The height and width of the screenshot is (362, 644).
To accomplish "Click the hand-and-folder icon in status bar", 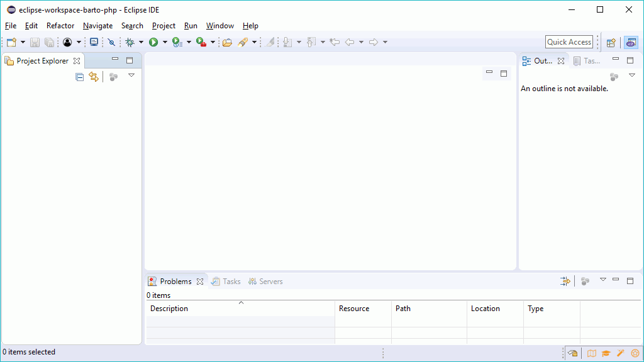I will tap(573, 353).
